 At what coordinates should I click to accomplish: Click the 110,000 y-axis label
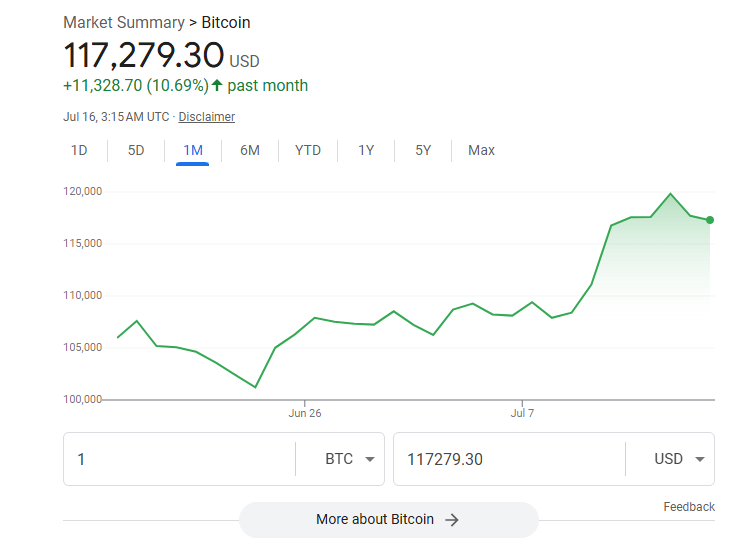[83, 296]
